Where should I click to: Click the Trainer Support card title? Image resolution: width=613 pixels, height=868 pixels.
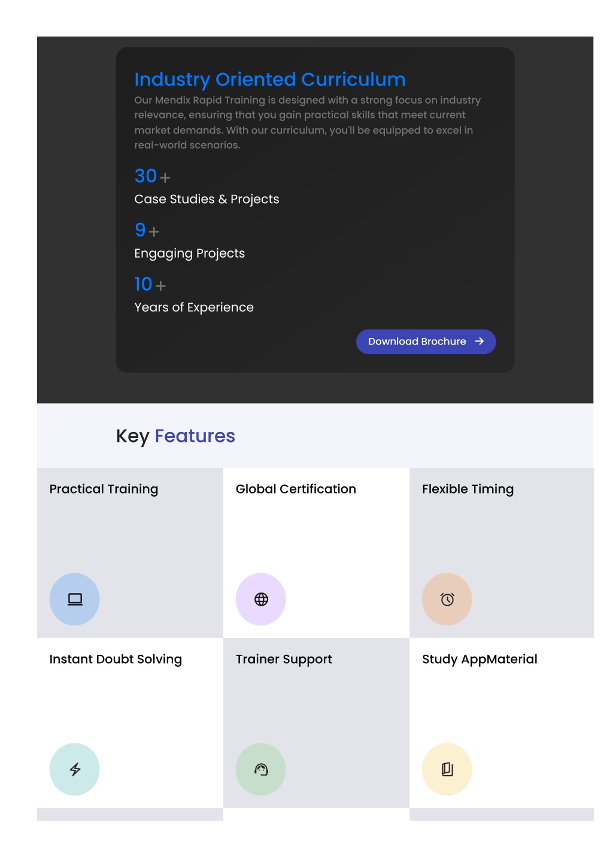tap(284, 660)
